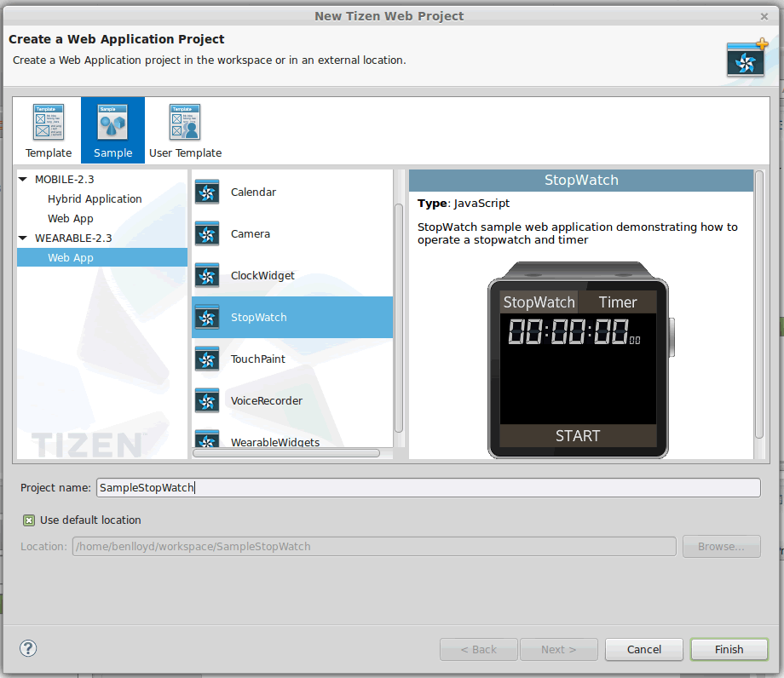Collapse the WEARABLE-2.3 tree node
784x678 pixels.
(x=23, y=238)
